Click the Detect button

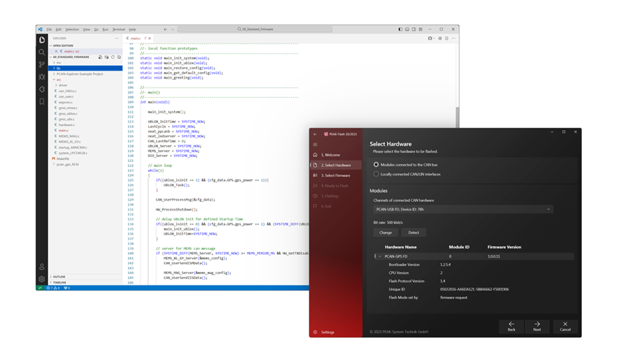[413, 233]
